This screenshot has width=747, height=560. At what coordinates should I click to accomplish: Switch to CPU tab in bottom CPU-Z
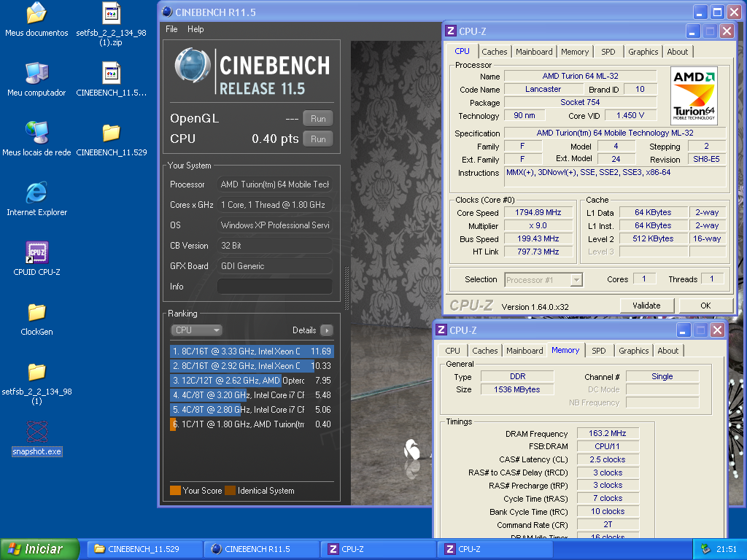coord(452,351)
